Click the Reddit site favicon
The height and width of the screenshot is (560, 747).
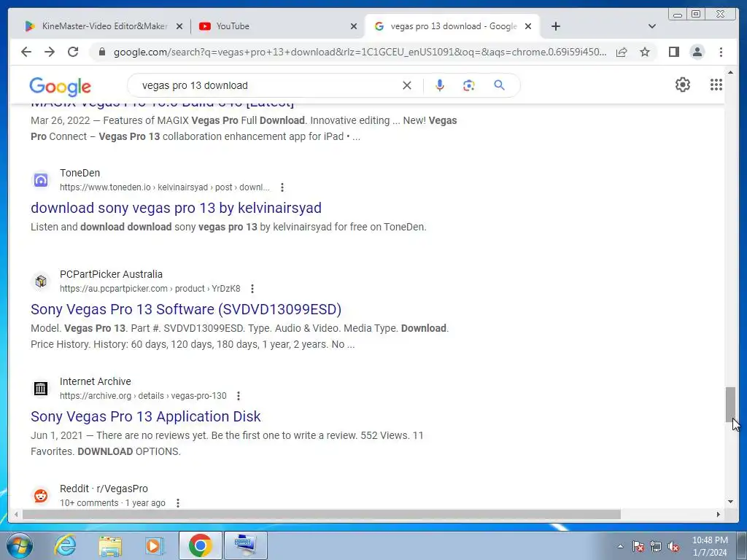click(41, 496)
